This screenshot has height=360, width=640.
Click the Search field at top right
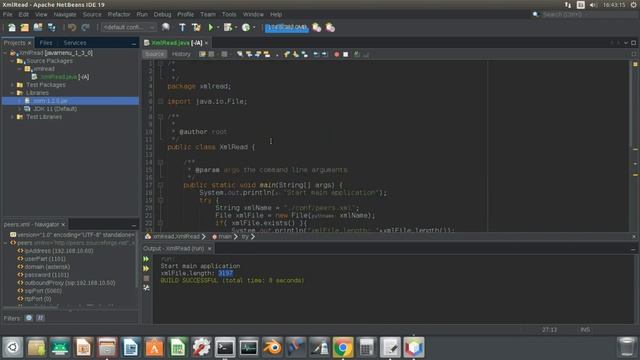[588, 14]
